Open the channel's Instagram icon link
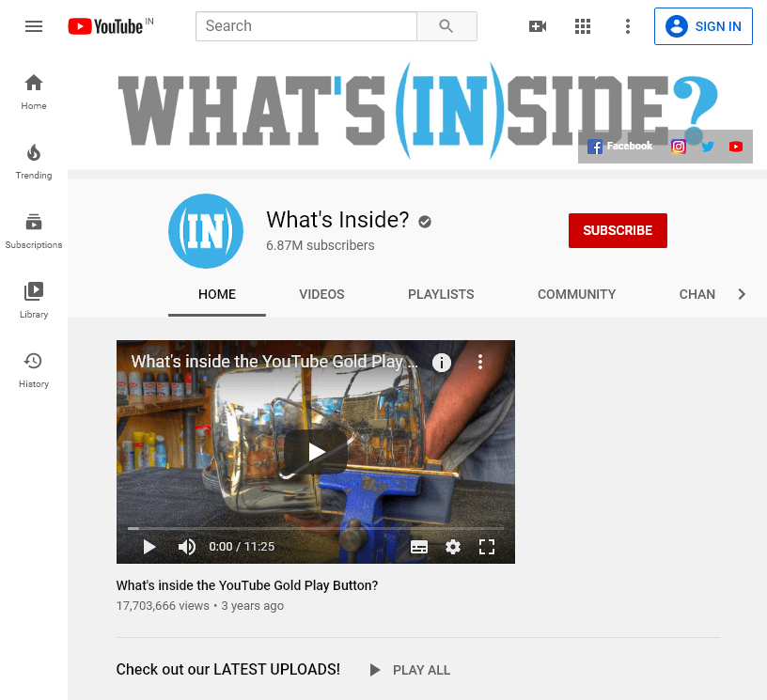Image resolution: width=767 pixels, height=700 pixels. pyautogui.click(x=679, y=147)
